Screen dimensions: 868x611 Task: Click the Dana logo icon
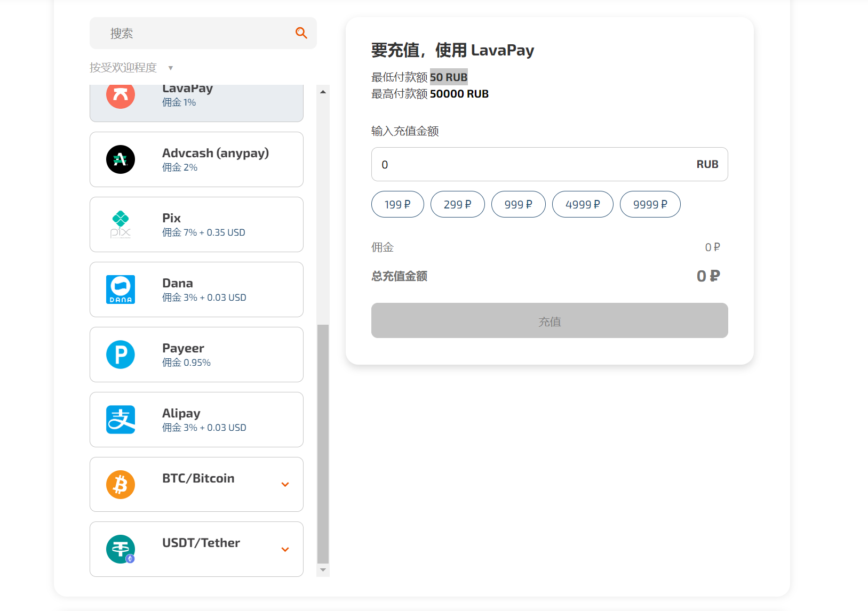pyautogui.click(x=121, y=290)
